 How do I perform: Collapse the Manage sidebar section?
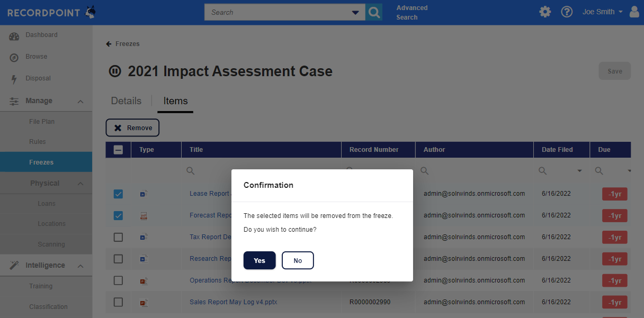coord(80,101)
